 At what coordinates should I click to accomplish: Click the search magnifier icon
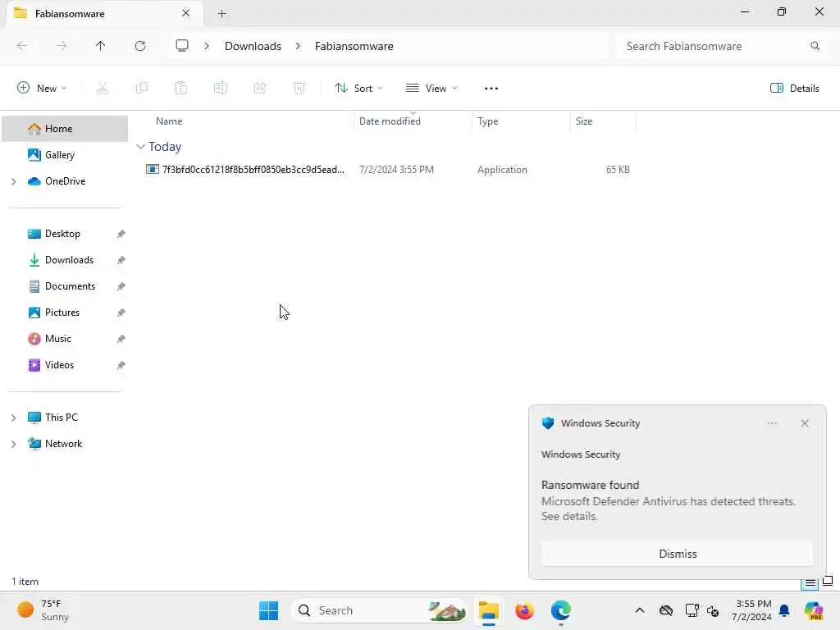coord(815,46)
